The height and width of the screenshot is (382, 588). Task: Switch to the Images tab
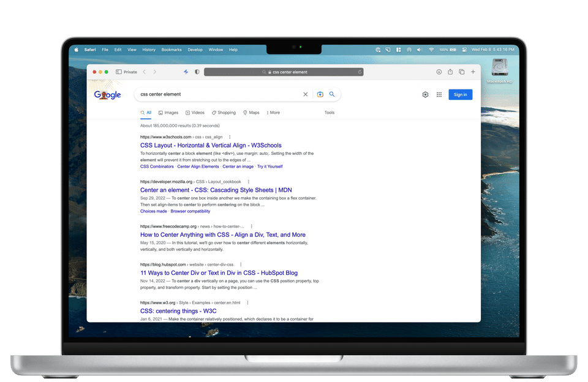click(168, 113)
